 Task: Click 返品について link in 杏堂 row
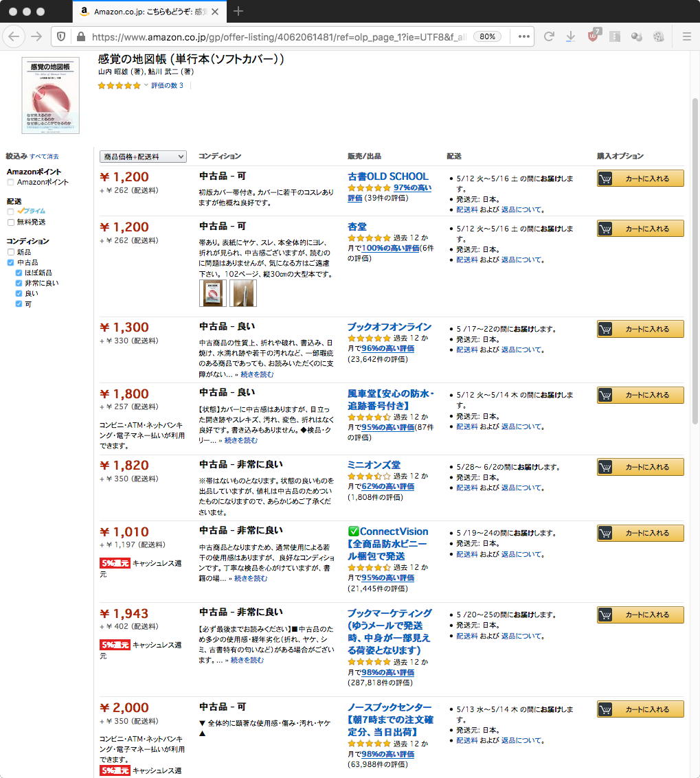521,260
